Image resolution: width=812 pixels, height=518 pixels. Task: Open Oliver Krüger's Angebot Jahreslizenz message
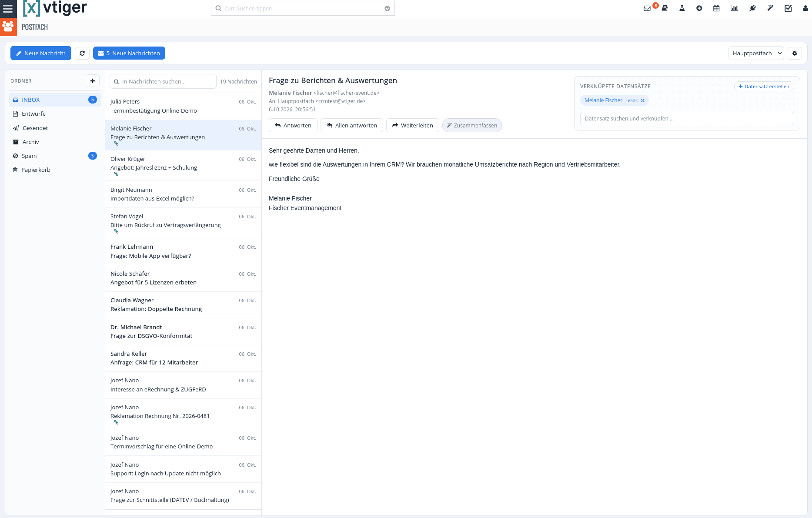click(183, 166)
